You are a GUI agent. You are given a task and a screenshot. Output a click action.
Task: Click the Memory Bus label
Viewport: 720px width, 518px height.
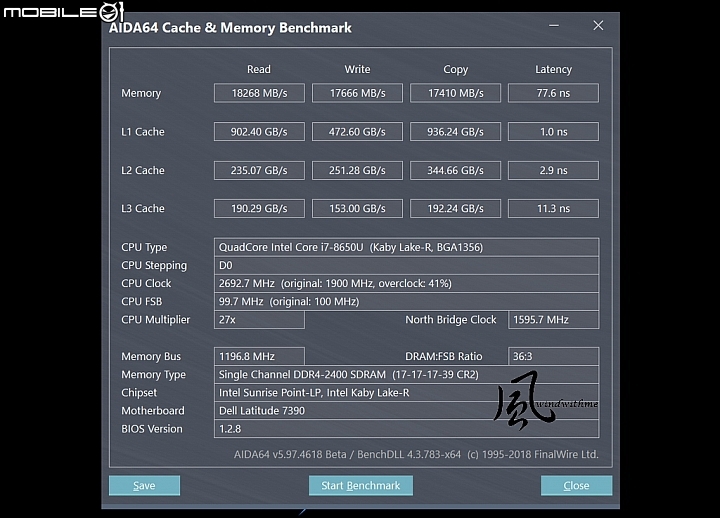[151, 356]
